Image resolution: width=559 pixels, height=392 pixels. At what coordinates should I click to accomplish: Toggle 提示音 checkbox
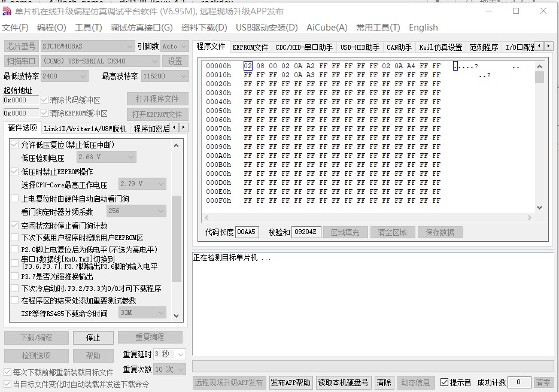pos(444,382)
